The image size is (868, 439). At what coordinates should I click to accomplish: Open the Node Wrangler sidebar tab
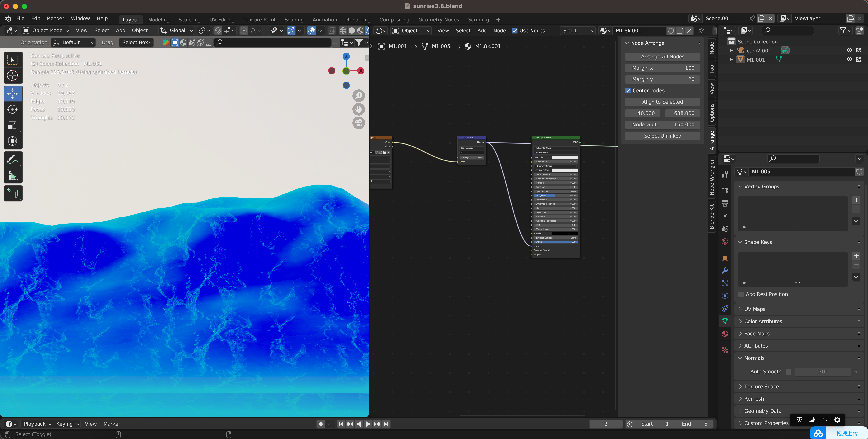click(712, 177)
